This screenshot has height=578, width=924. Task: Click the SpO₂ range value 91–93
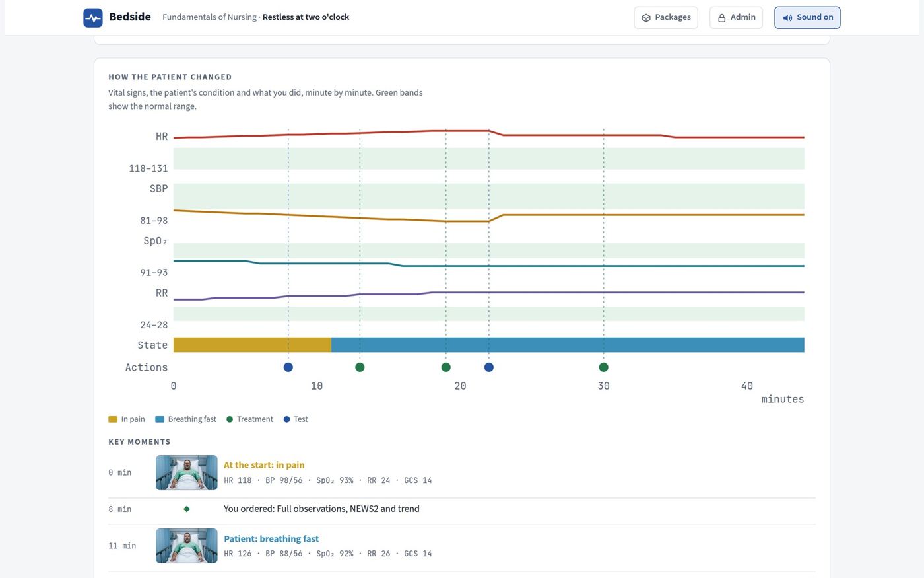pyautogui.click(x=154, y=272)
